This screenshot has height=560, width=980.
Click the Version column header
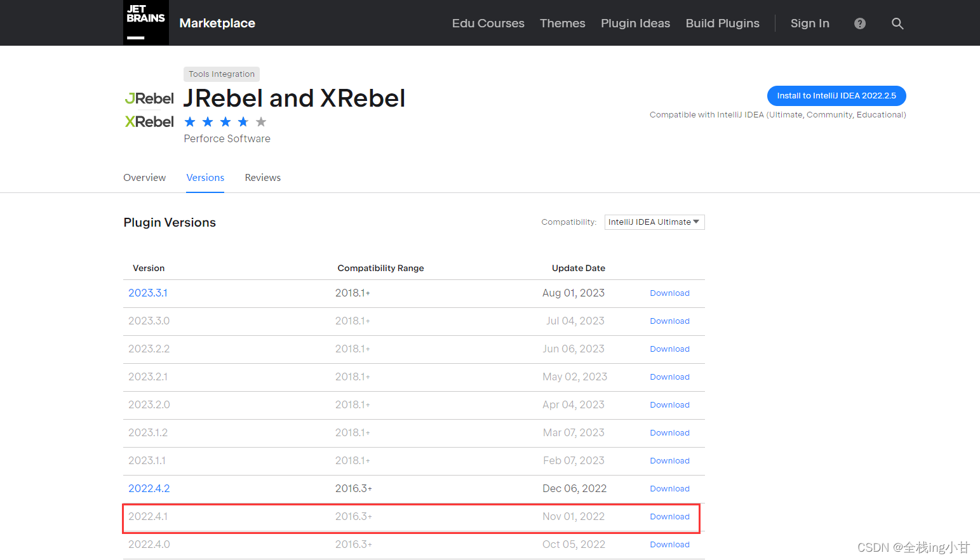click(149, 268)
